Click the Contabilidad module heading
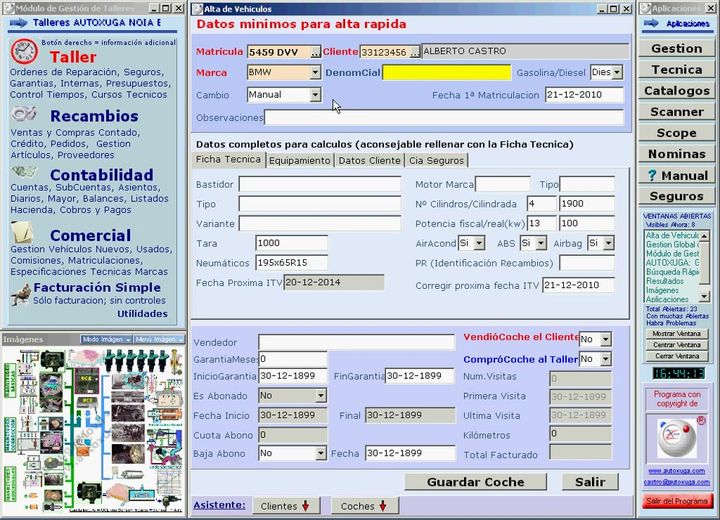The width and height of the screenshot is (720, 520). click(101, 175)
